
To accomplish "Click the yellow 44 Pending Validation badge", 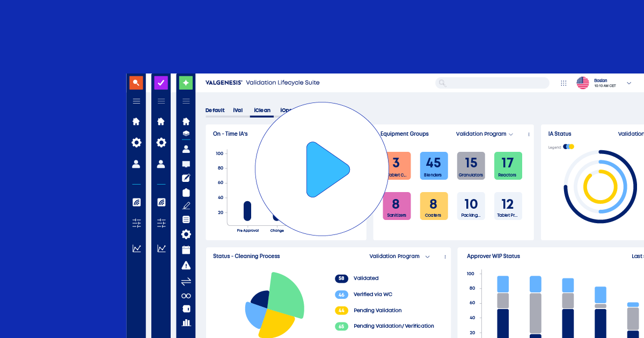I will 341,311.
